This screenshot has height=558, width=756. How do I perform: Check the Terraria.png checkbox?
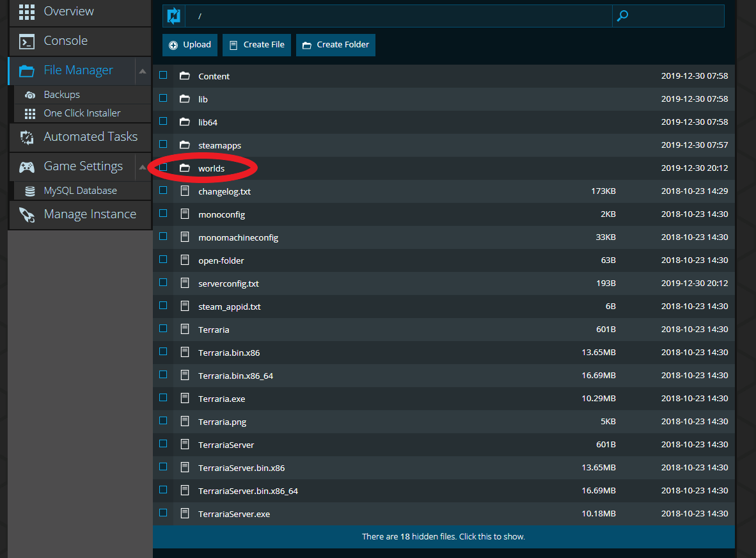tap(164, 420)
